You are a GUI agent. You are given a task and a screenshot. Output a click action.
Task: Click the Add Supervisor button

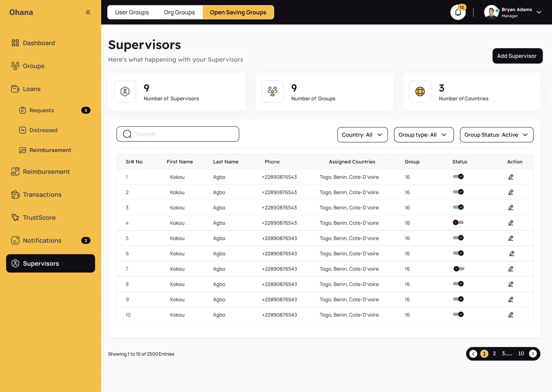click(x=517, y=56)
